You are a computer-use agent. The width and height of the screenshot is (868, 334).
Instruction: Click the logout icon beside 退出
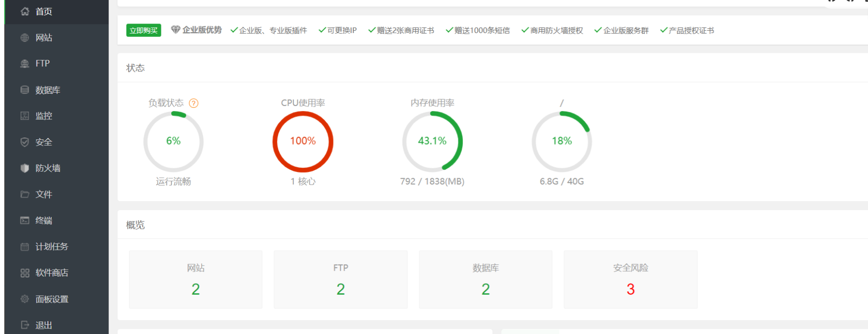[x=25, y=324]
